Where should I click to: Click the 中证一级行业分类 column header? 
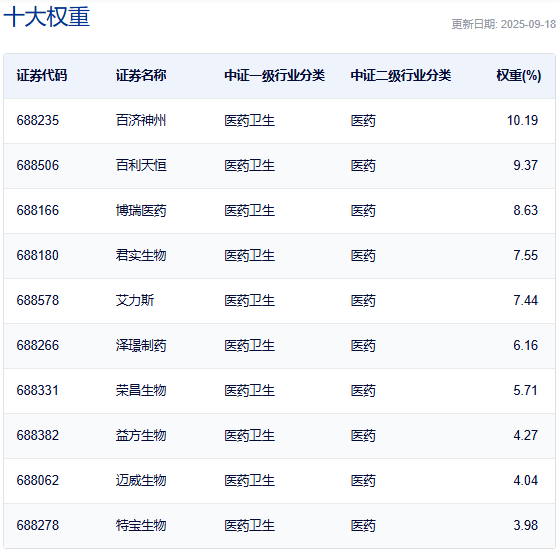pos(275,76)
